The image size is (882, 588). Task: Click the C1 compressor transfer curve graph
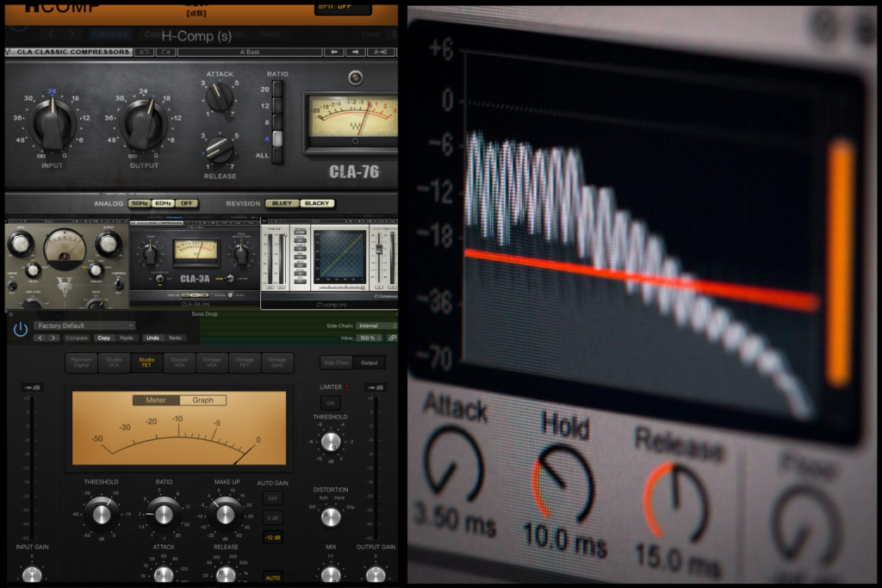[x=339, y=256]
